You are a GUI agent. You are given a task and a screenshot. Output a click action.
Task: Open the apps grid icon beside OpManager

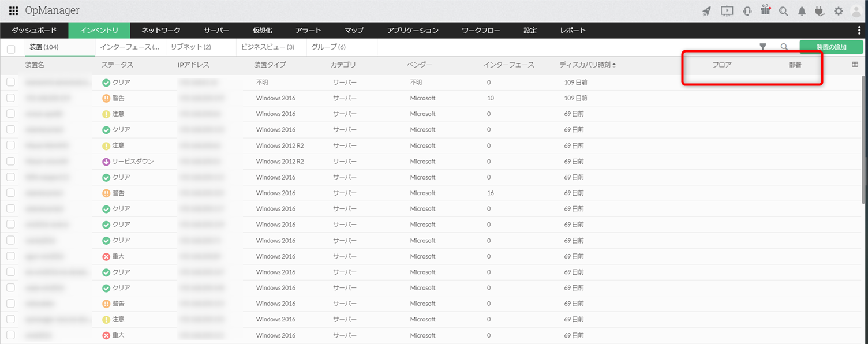coord(14,11)
